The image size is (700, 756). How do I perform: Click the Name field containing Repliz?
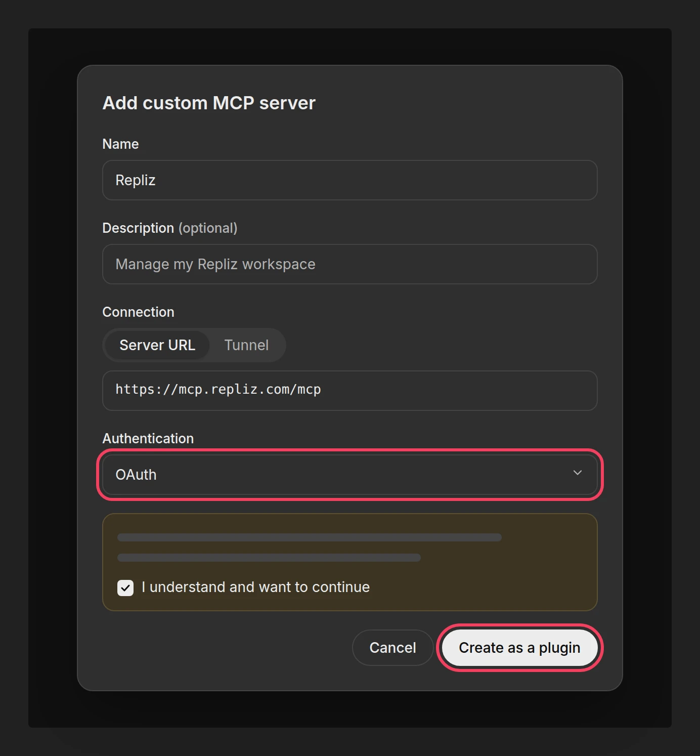pos(349,180)
